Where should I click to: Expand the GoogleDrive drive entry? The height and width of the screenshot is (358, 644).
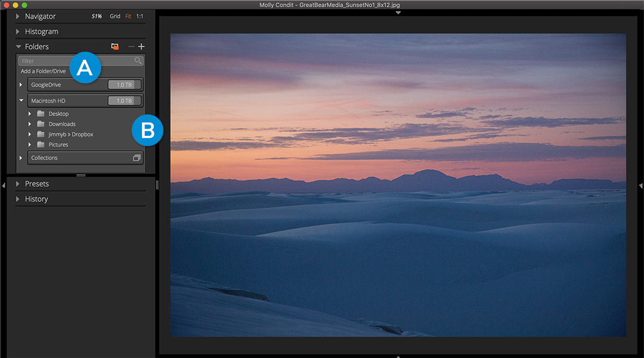[20, 85]
